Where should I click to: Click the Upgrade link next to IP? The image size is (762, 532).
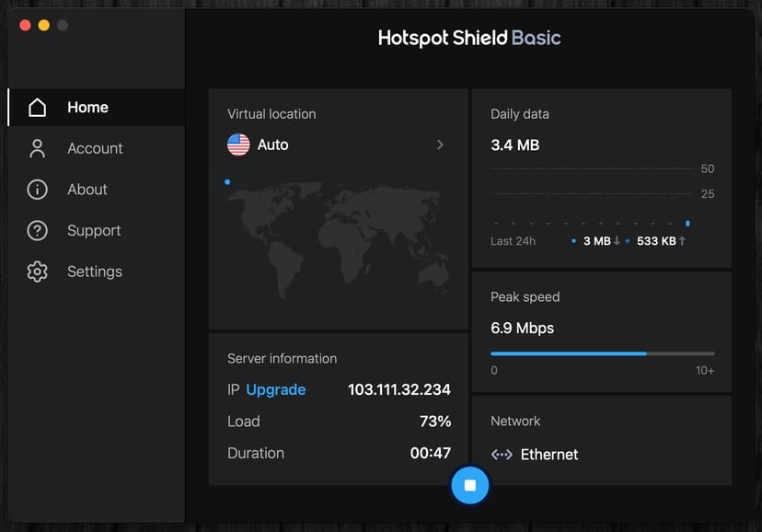(275, 389)
